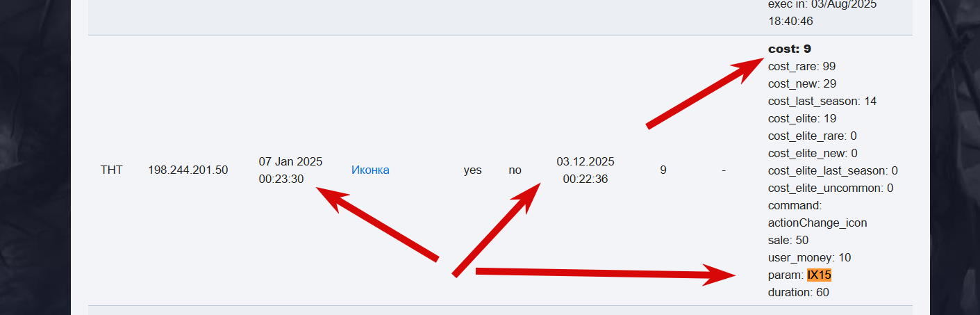Image resolution: width=980 pixels, height=315 pixels.
Task: Click the duration: 60 line
Action: [x=798, y=293]
